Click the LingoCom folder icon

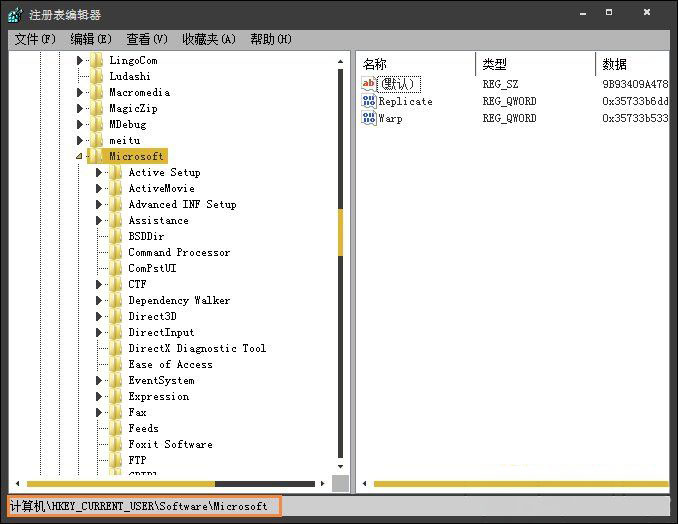coord(96,61)
